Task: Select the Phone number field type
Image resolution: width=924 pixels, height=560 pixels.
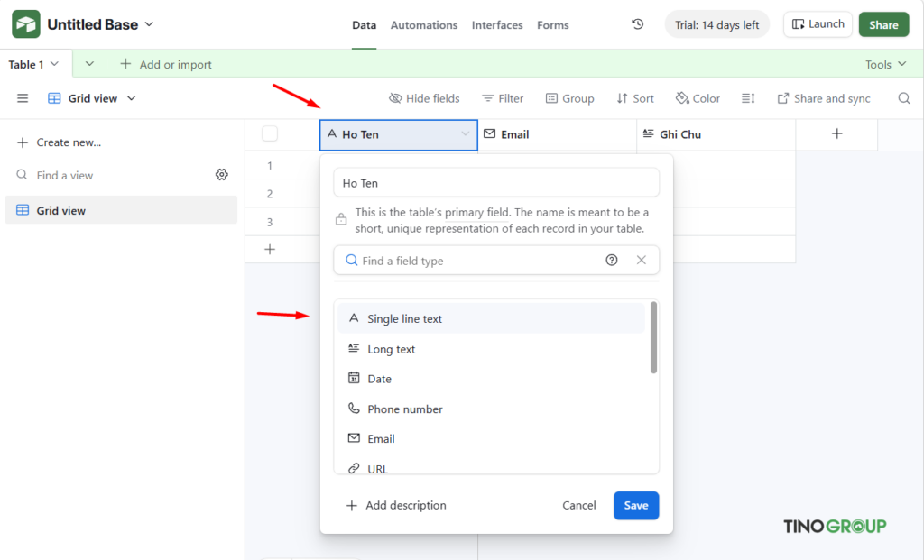Action: [404, 409]
